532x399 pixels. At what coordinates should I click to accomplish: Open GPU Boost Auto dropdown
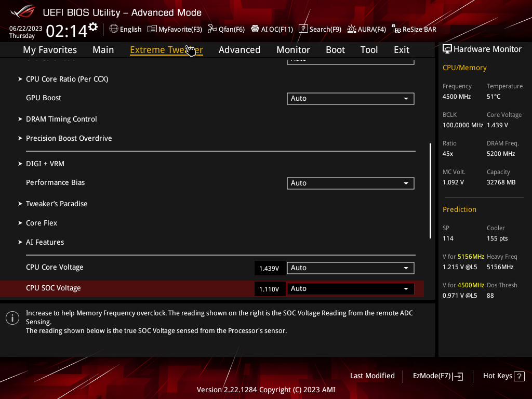point(351,99)
